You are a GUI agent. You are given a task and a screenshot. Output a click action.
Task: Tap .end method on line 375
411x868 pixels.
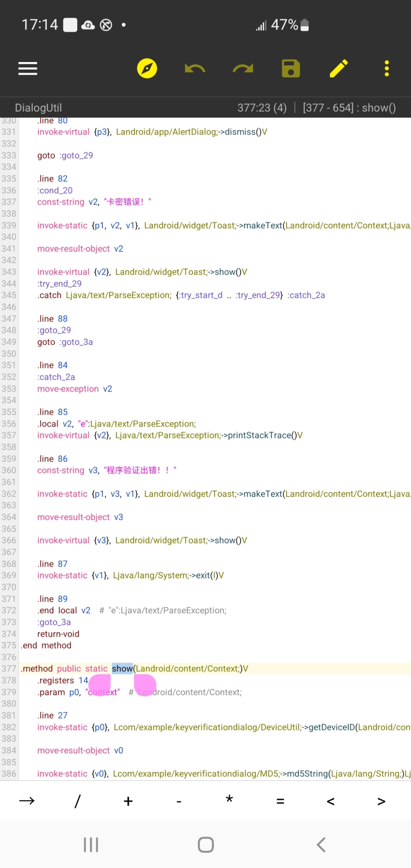point(47,645)
